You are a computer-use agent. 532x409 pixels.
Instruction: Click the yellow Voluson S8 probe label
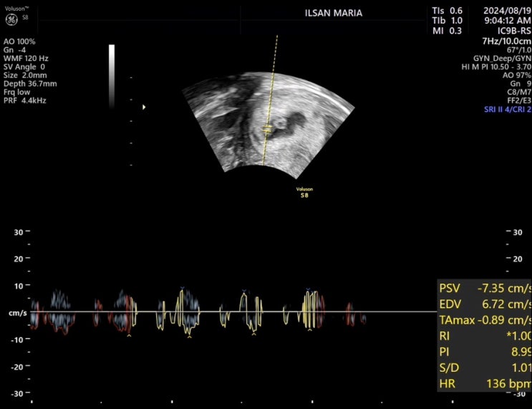304,193
